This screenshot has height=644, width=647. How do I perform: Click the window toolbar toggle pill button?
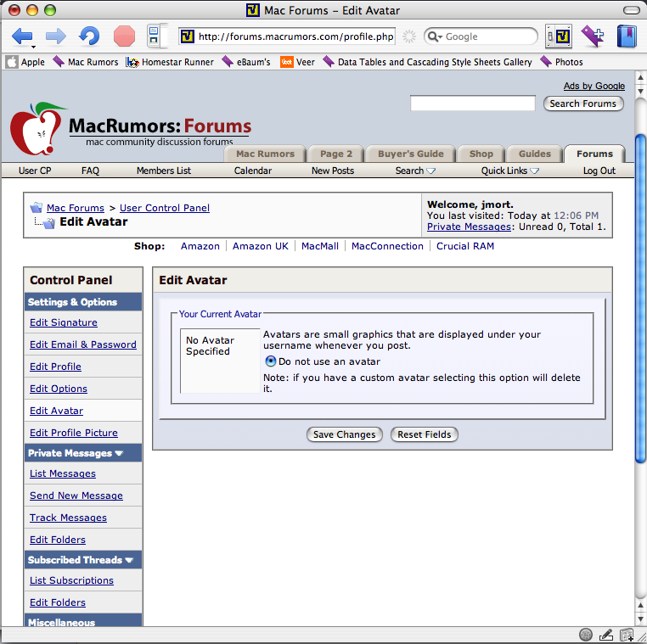click(x=631, y=10)
